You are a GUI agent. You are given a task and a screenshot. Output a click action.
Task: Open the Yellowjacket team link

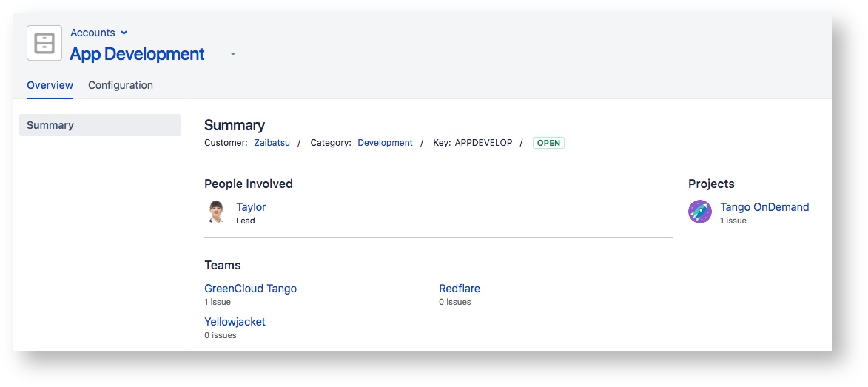click(235, 322)
